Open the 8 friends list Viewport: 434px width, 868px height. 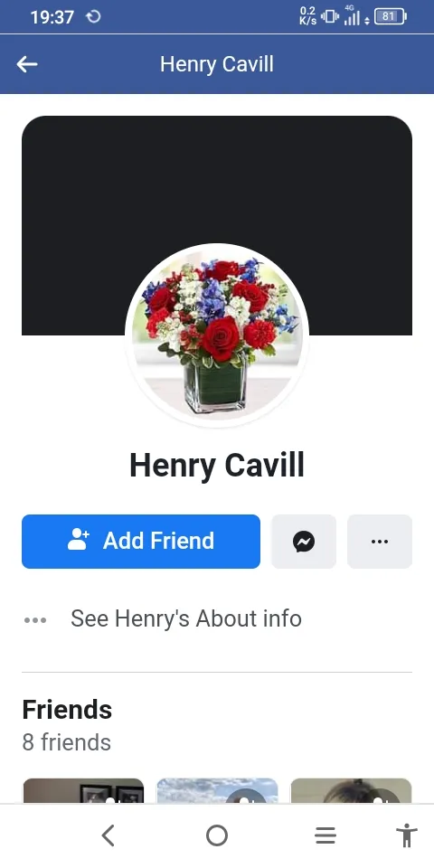coord(66,742)
